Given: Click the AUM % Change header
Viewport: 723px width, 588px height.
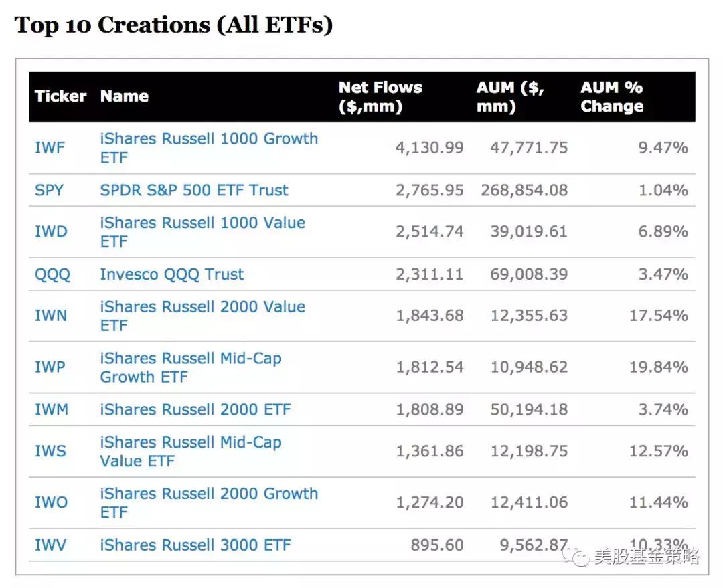Looking at the screenshot, I should click(x=612, y=96).
